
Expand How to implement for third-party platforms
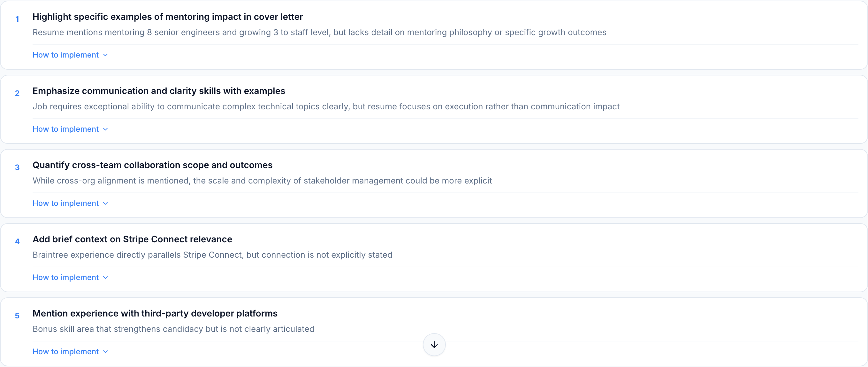point(70,352)
